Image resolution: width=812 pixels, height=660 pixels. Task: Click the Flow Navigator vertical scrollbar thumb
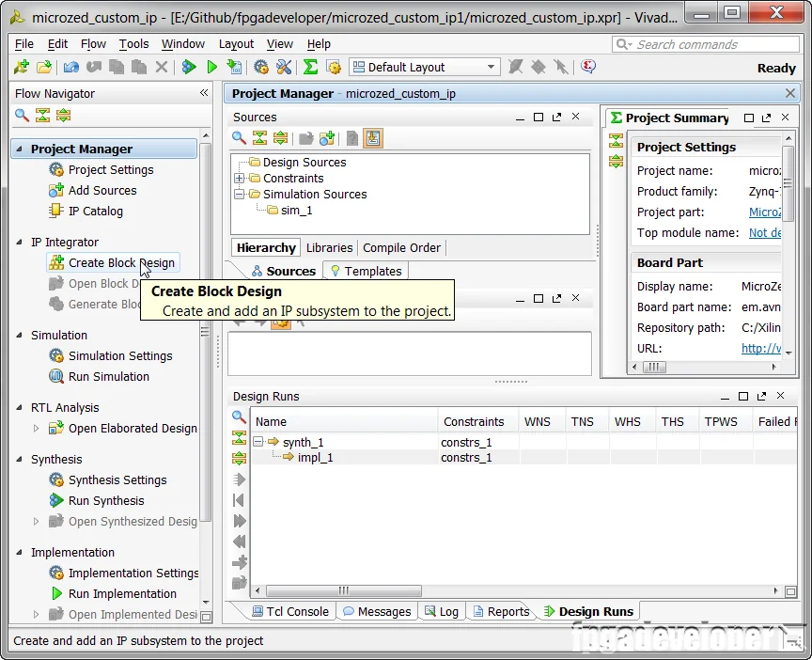(x=206, y=332)
